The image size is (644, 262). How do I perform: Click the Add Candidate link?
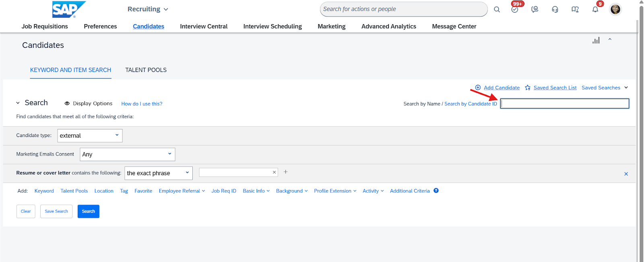click(501, 88)
